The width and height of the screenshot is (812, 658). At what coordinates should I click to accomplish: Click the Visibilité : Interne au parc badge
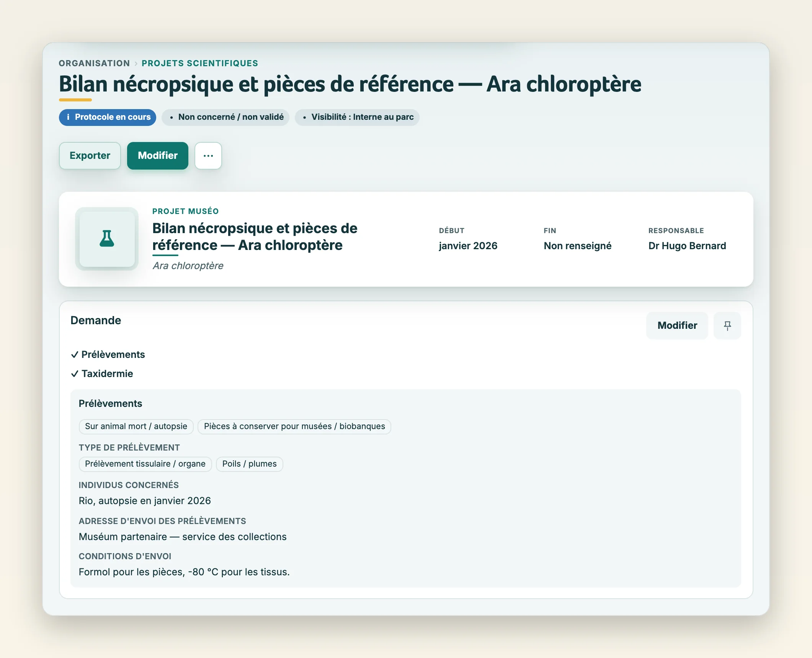tap(357, 117)
